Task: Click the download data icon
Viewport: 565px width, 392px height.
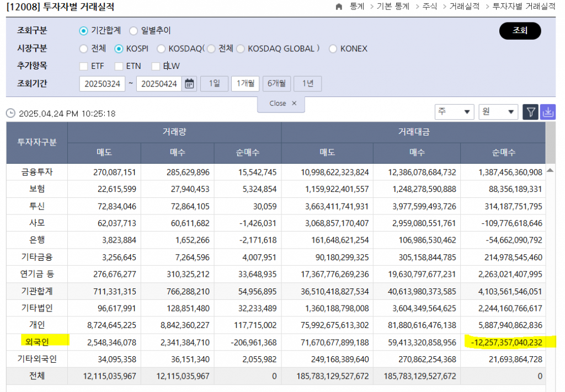Action: 548,112
